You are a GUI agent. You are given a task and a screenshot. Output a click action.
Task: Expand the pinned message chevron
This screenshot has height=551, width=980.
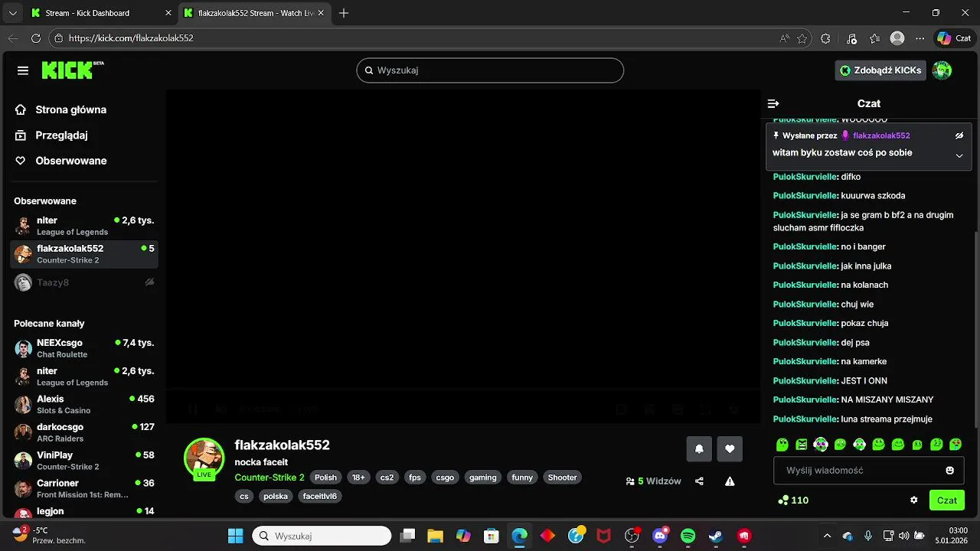(959, 155)
